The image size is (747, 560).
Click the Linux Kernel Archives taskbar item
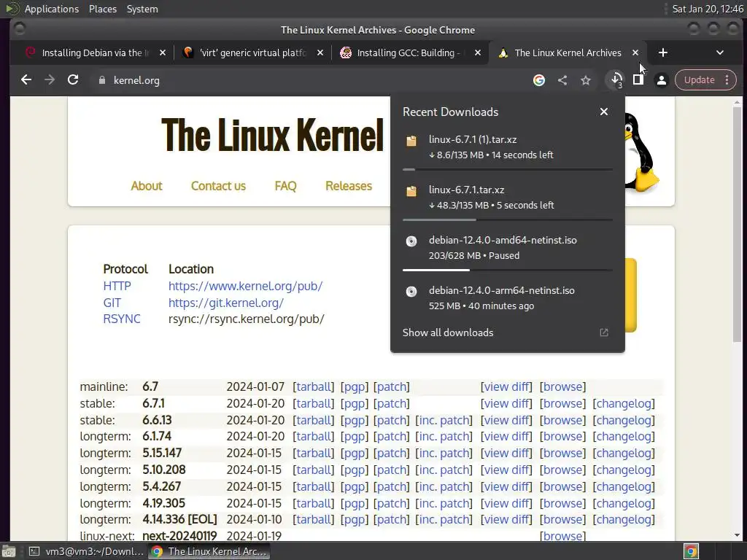(x=209, y=551)
